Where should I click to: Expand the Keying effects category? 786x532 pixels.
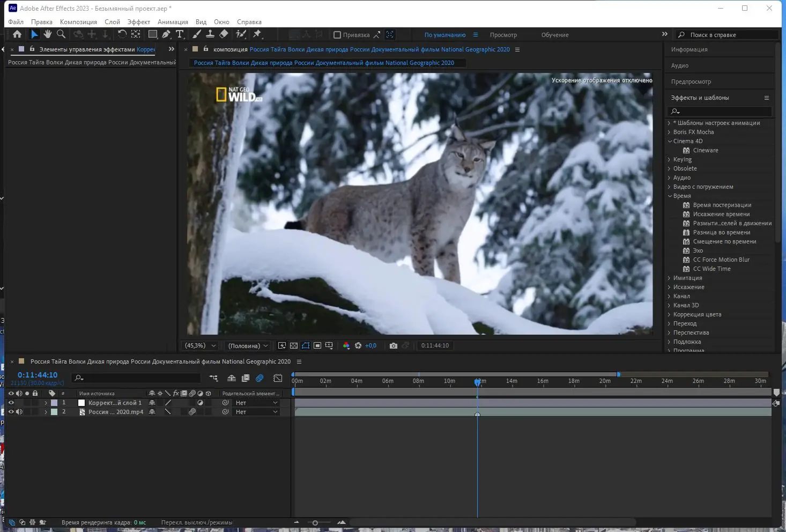point(669,160)
